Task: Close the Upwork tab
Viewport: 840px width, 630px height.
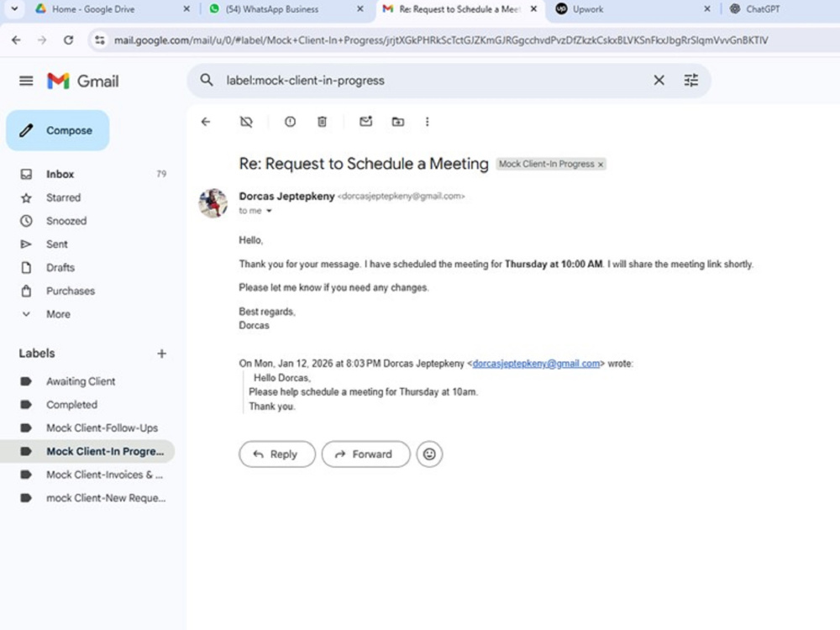Action: click(707, 9)
